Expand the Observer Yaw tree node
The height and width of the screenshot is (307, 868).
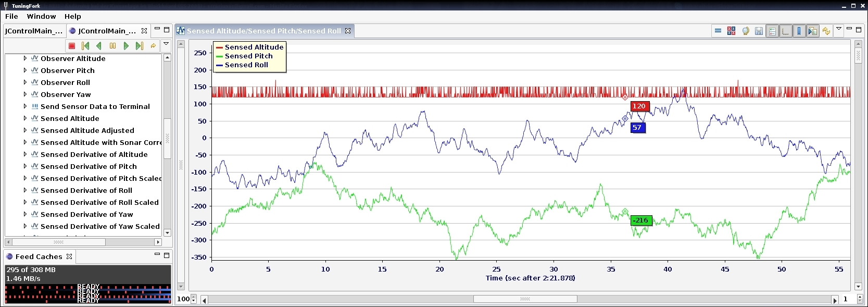coord(25,94)
